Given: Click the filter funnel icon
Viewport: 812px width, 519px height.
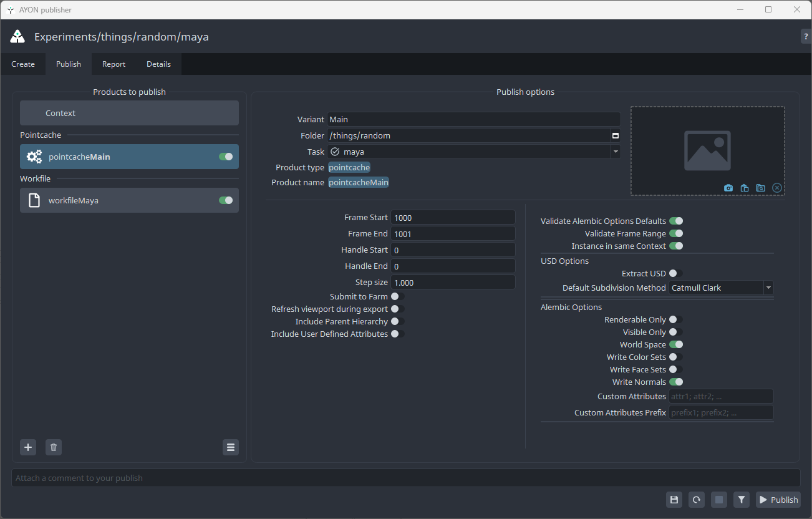Looking at the screenshot, I should 741,500.
